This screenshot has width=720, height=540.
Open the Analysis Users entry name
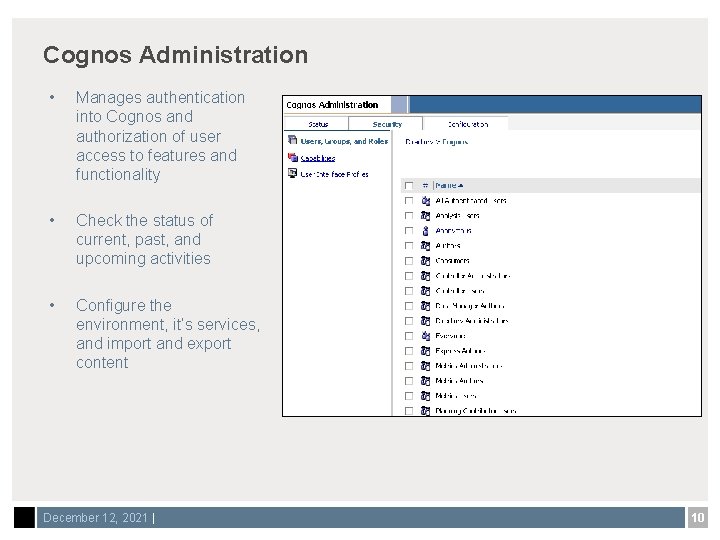point(457,216)
